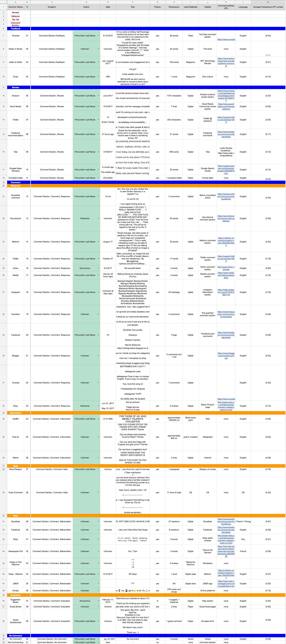The image size is (286, 644).
Task: Open support.google.com link in Google Maps Reviews row
Action: click(226, 170)
